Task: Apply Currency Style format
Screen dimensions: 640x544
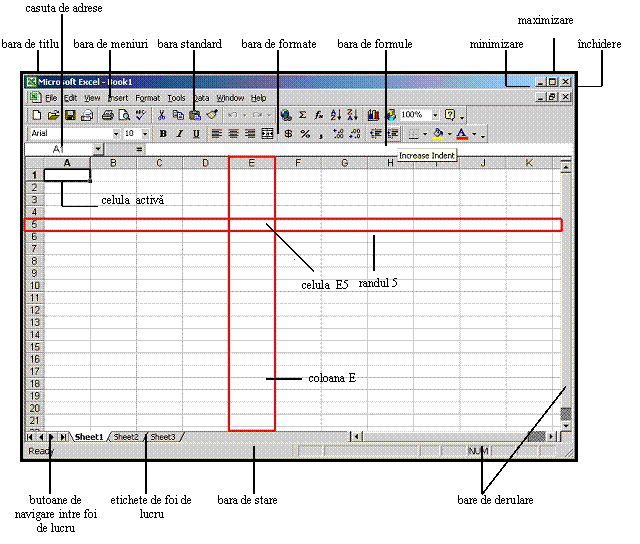Action: [288, 134]
